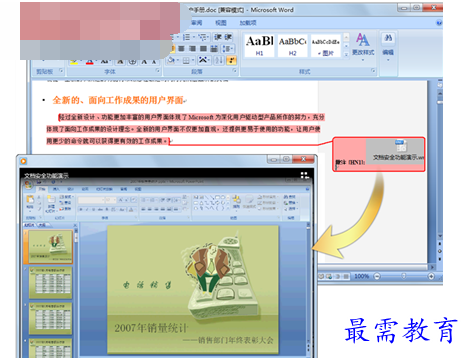Open the 段落 dialog launcher
466x362 pixels.
[x=234, y=71]
